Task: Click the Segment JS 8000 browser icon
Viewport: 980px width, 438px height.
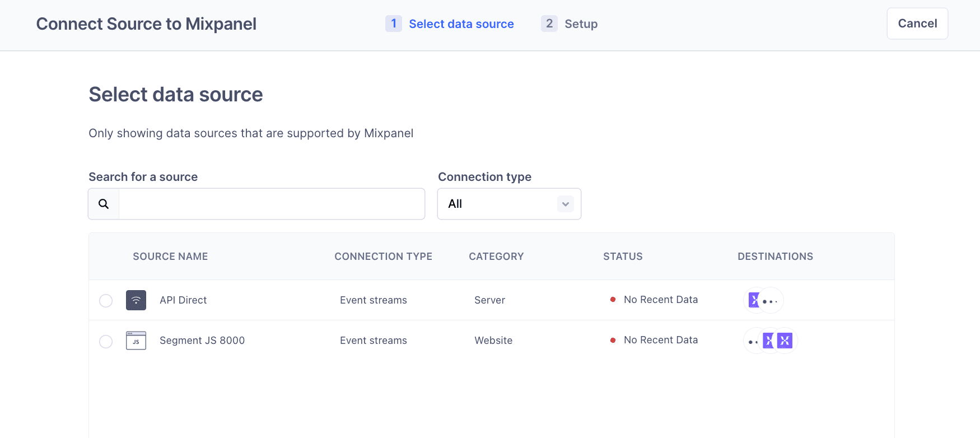Action: pyautogui.click(x=136, y=341)
